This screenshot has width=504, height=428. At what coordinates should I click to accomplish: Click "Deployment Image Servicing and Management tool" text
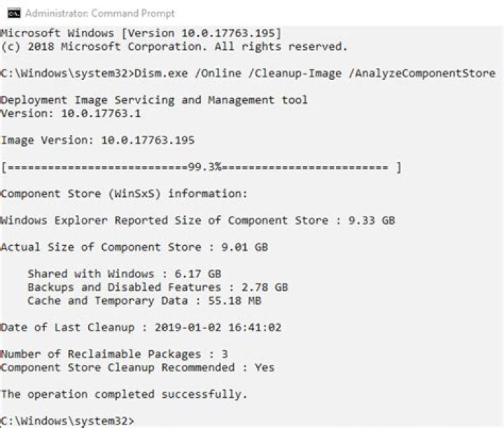tap(154, 99)
